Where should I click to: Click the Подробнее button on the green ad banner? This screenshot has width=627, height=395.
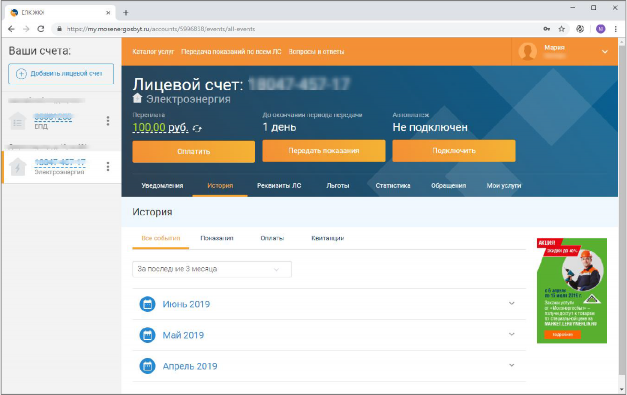563,334
